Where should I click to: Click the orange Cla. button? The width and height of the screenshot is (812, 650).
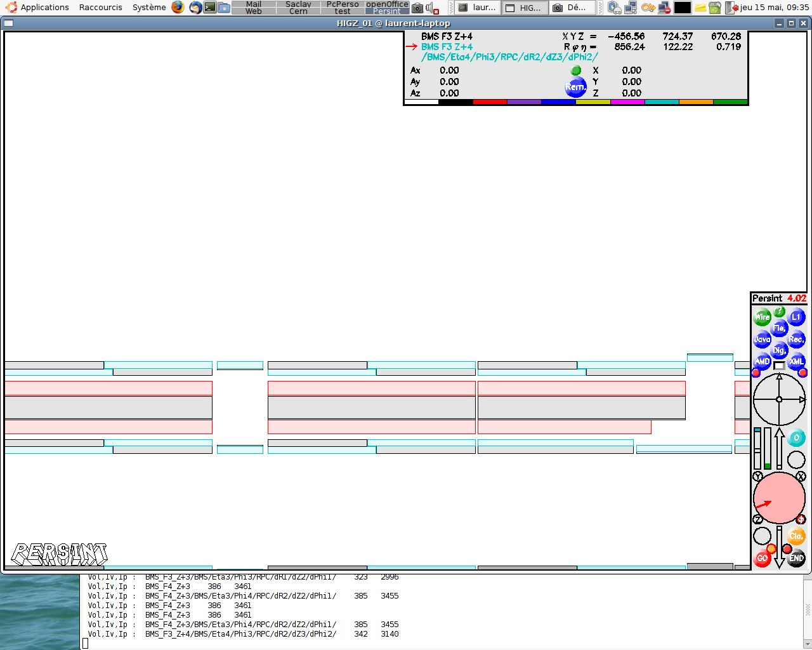tap(796, 536)
